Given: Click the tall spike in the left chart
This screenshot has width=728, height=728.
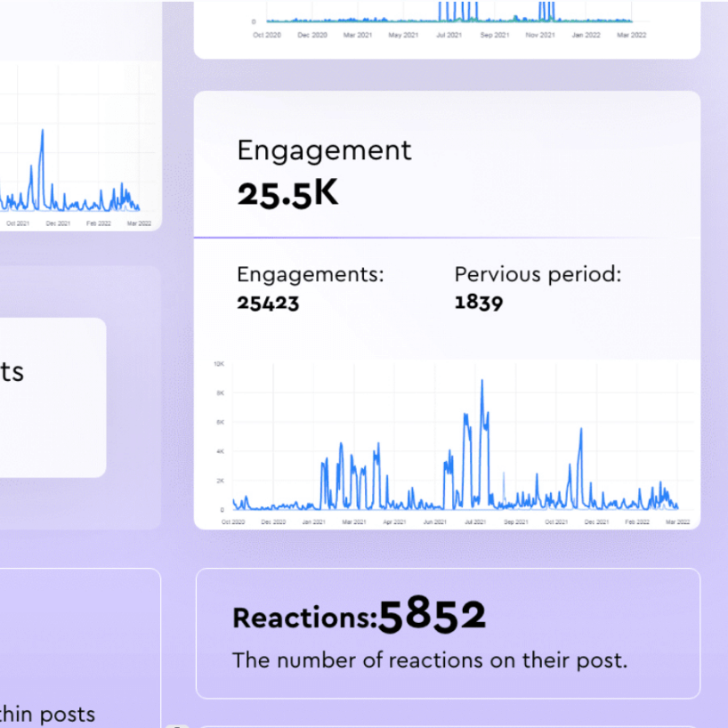Looking at the screenshot, I should point(42,133).
